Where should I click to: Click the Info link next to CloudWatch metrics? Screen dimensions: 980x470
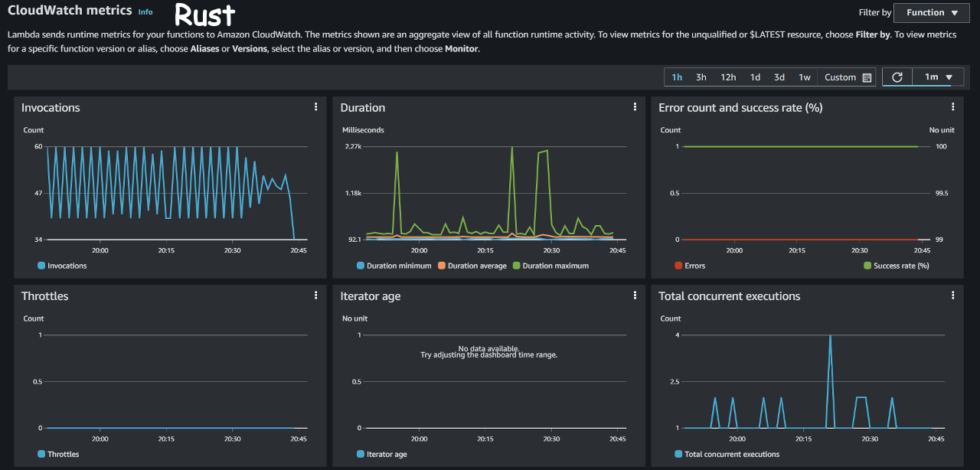(x=145, y=12)
